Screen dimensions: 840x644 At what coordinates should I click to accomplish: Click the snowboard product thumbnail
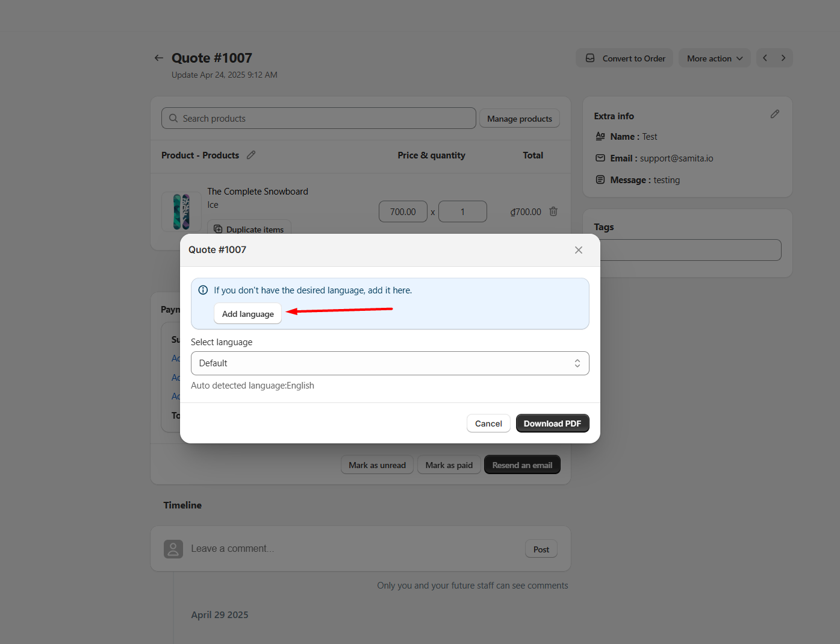[181, 211]
